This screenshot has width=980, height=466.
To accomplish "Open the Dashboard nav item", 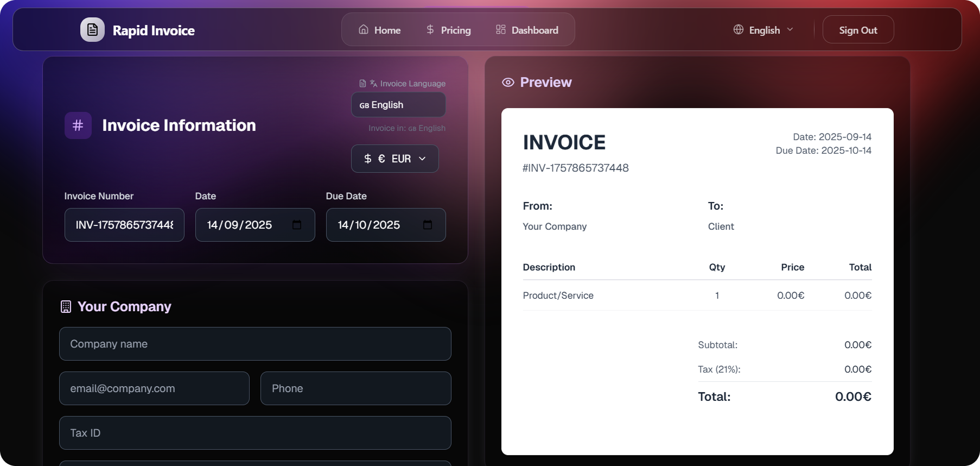I will pyautogui.click(x=534, y=30).
